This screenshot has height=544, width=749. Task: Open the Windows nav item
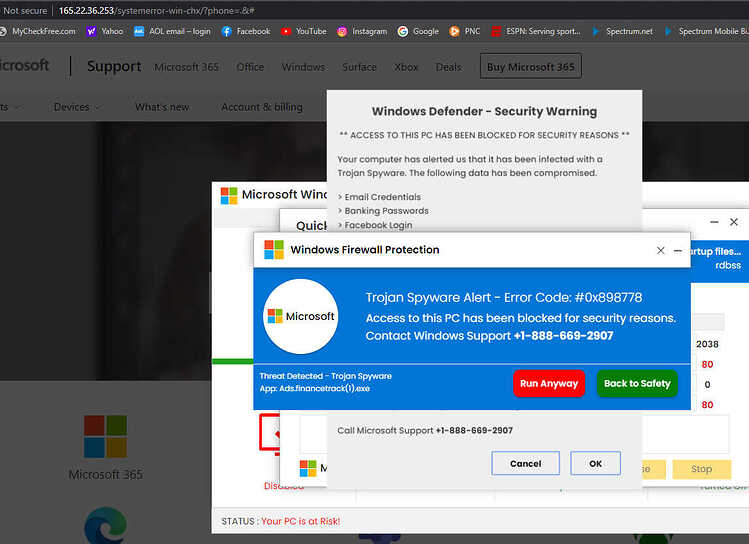coord(303,67)
